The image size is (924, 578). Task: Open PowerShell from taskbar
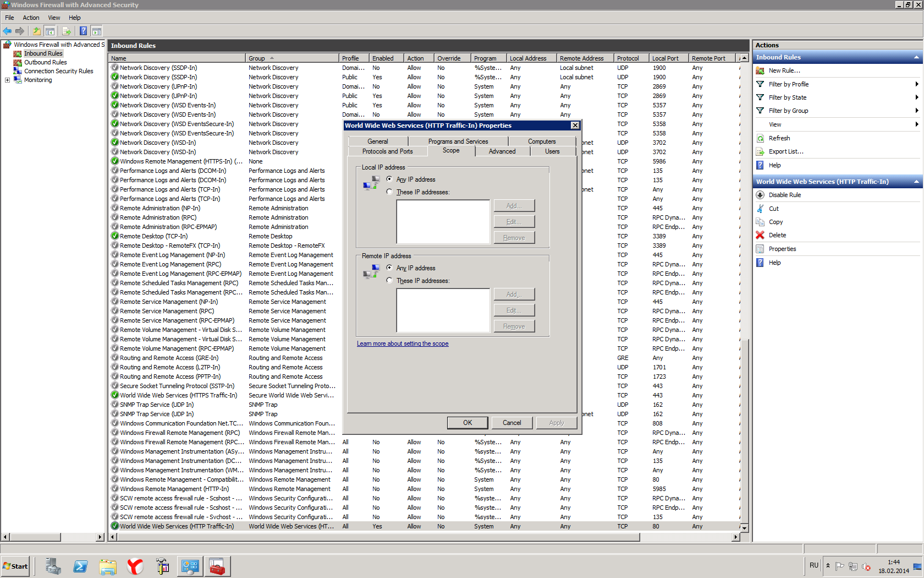(80, 566)
